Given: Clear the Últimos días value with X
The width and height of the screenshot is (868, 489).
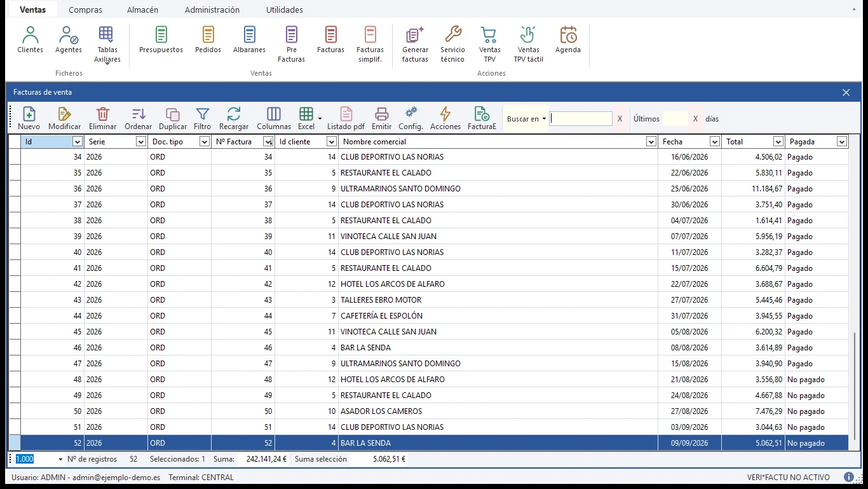Looking at the screenshot, I should (695, 119).
